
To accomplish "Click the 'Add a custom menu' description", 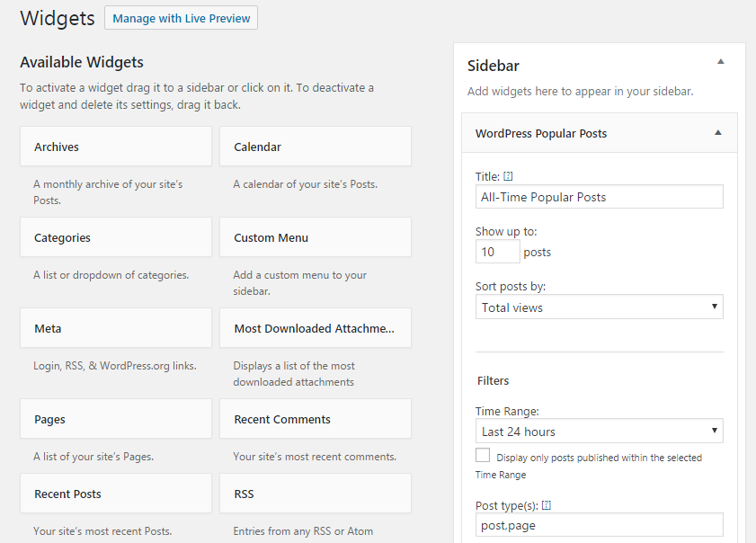I will 300,282.
